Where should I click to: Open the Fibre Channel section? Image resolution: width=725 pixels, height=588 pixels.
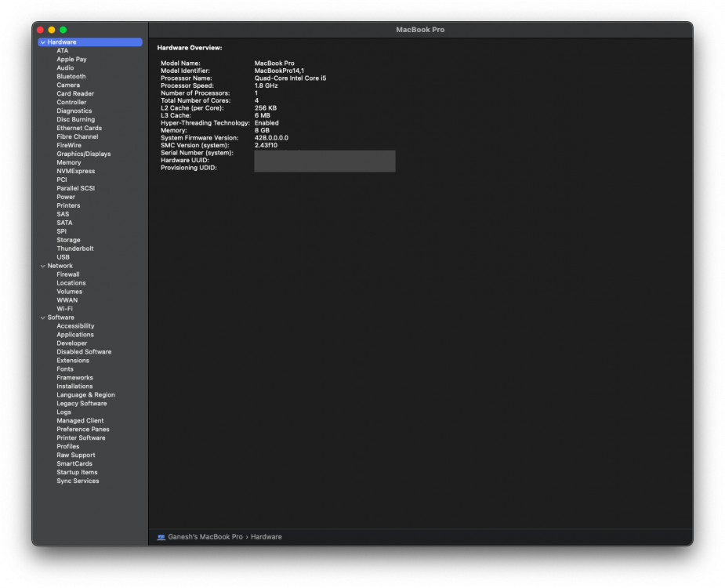[x=78, y=137]
